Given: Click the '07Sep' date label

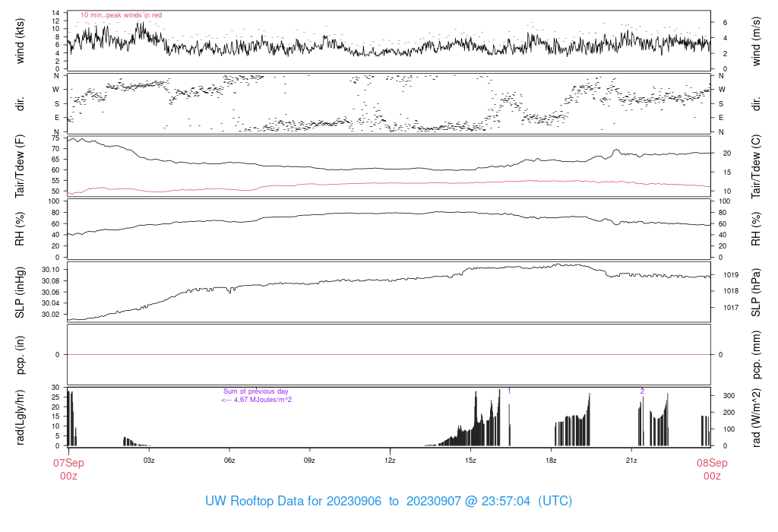Looking at the screenshot, I should pyautogui.click(x=68, y=463).
